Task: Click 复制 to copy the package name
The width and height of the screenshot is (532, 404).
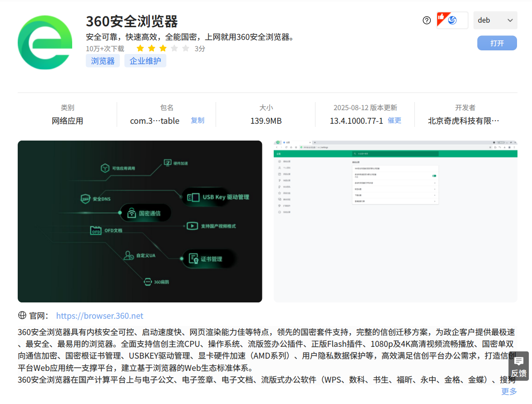Action: point(197,121)
